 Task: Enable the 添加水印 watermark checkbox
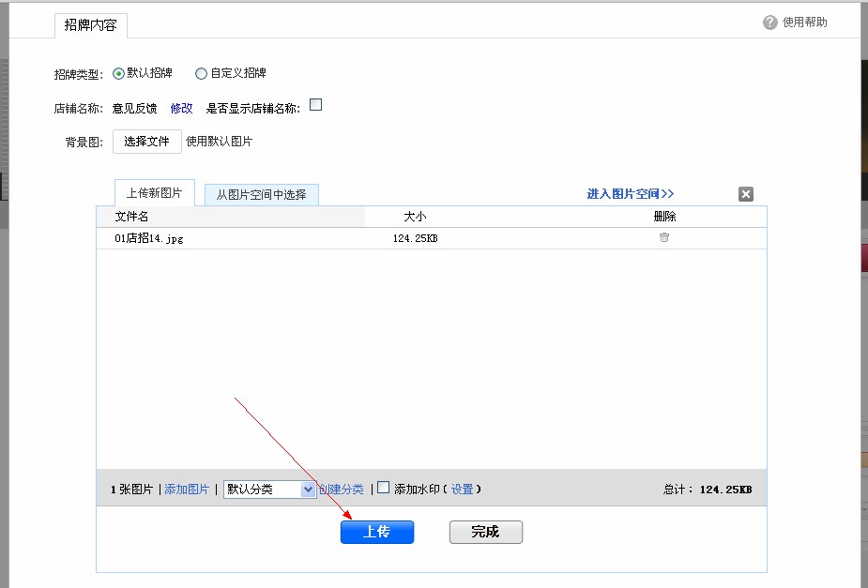pos(383,489)
